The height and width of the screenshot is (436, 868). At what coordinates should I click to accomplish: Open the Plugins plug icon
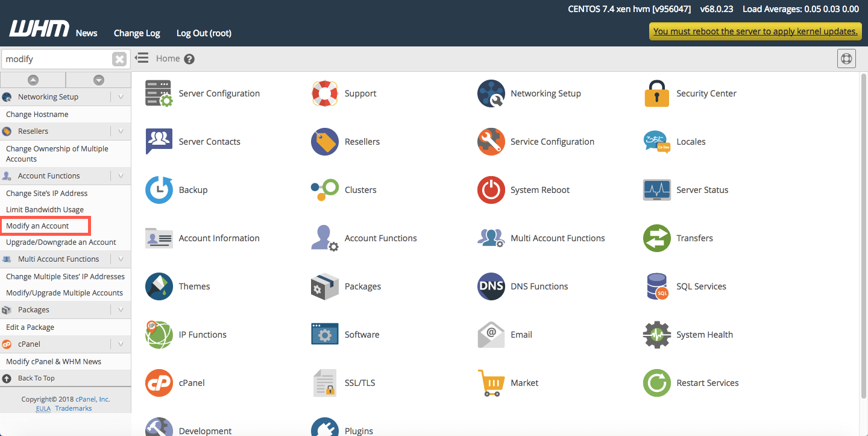pyautogui.click(x=325, y=427)
